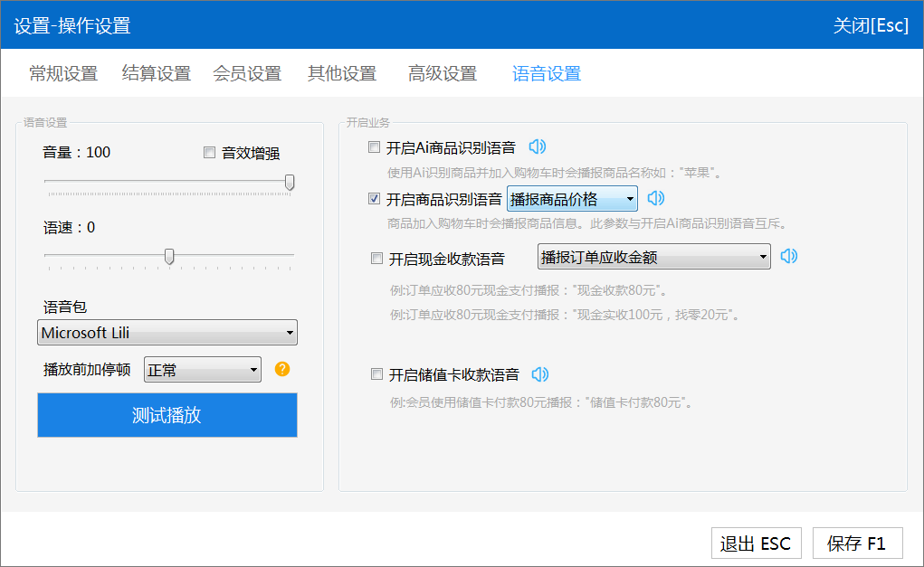The width and height of the screenshot is (924, 567).
Task: Click 关闭[Esc] in the title bar
Action: (870, 25)
